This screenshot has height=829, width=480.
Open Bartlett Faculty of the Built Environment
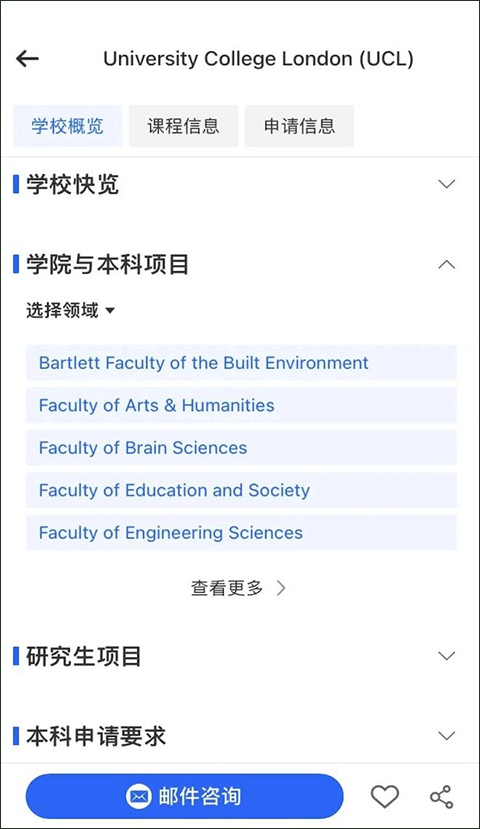[241, 363]
